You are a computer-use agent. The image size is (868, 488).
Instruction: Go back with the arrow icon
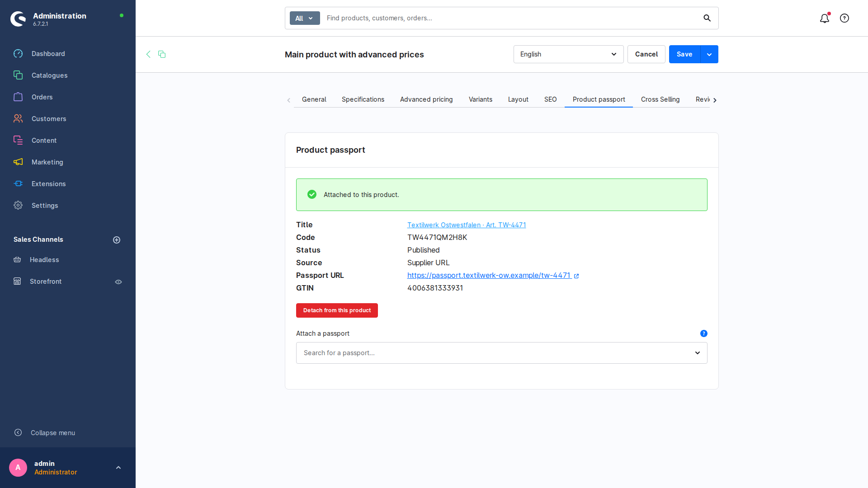148,54
